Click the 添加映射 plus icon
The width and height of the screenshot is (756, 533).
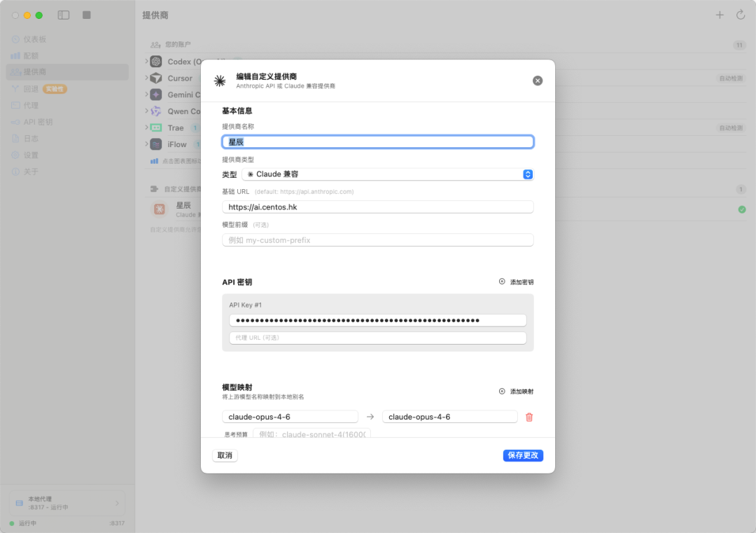pos(502,392)
